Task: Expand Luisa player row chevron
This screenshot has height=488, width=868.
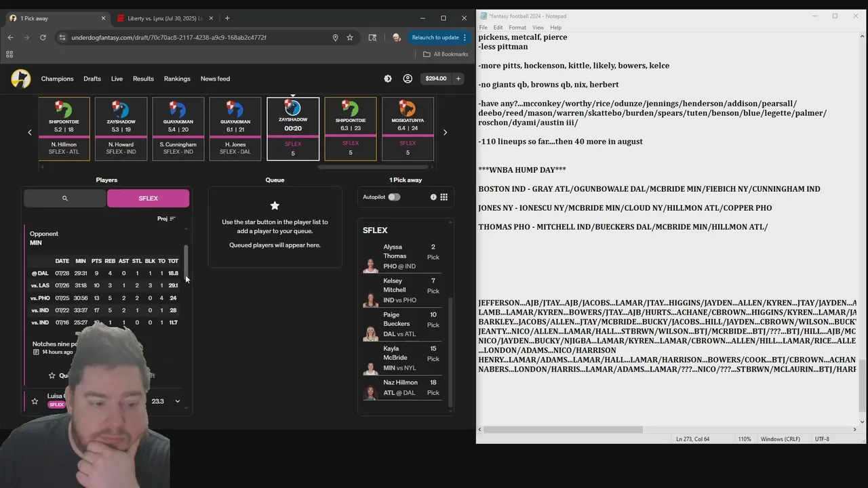Action: (178, 401)
